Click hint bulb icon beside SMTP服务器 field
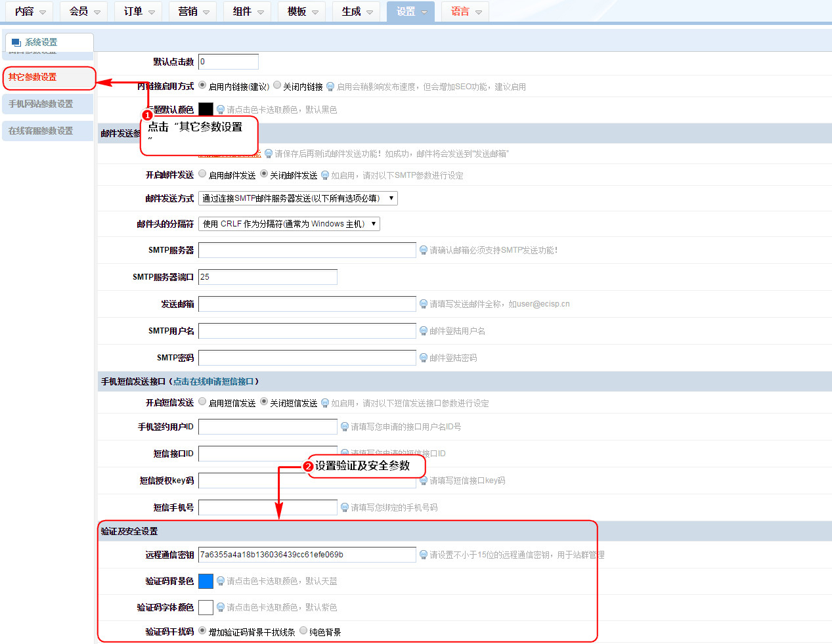Image resolution: width=832 pixels, height=644 pixels. point(424,250)
